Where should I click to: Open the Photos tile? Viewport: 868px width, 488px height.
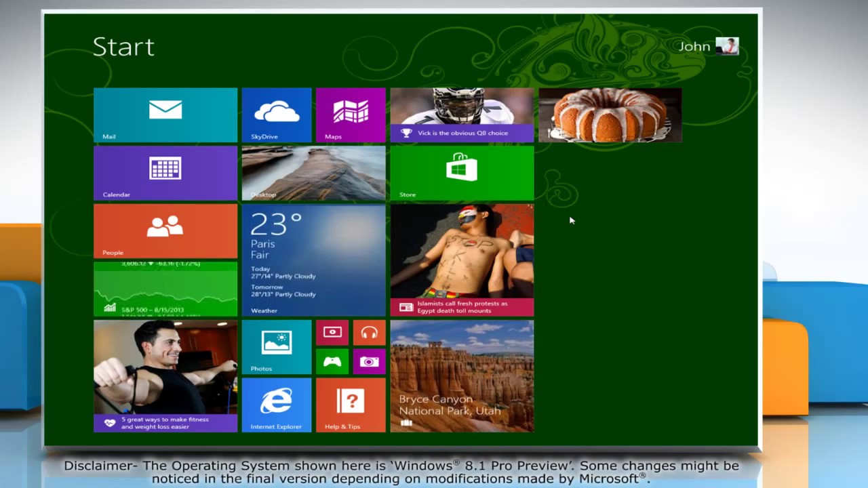pos(277,347)
